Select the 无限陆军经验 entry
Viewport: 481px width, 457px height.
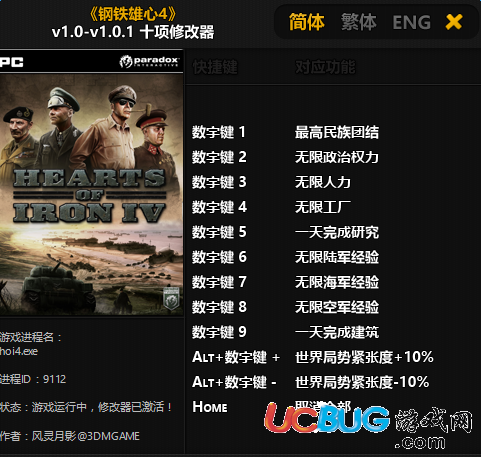[x=337, y=257]
